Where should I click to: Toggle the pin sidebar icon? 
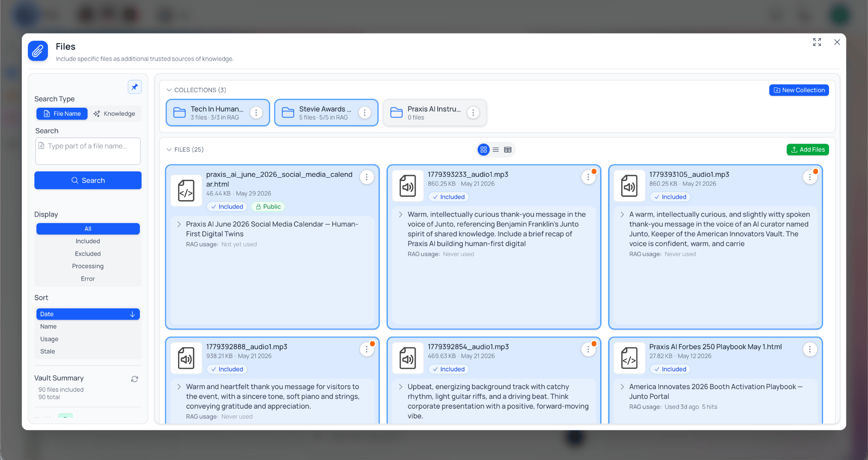(134, 87)
